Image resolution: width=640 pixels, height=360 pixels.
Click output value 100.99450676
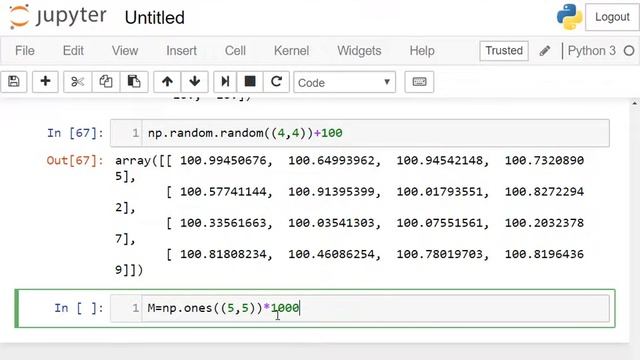(x=223, y=160)
